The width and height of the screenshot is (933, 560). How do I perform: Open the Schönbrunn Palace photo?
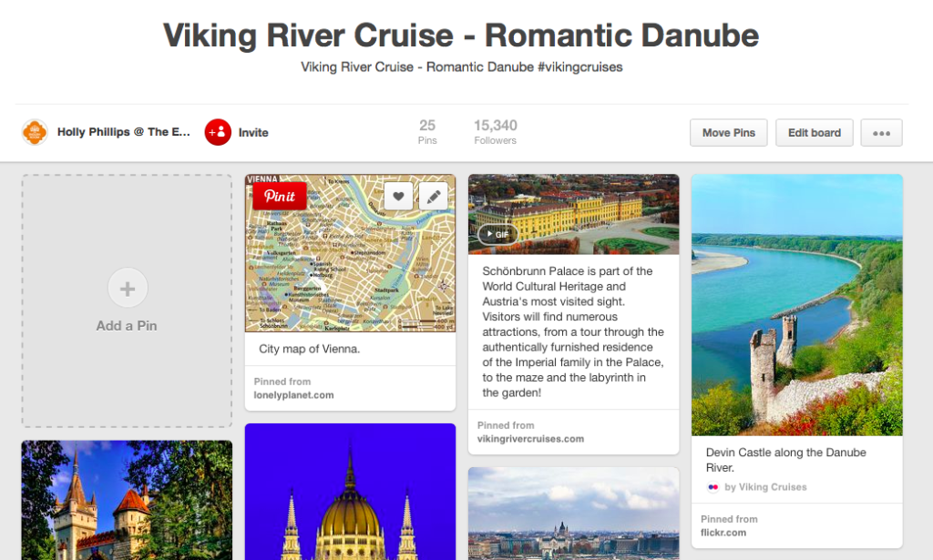click(574, 214)
